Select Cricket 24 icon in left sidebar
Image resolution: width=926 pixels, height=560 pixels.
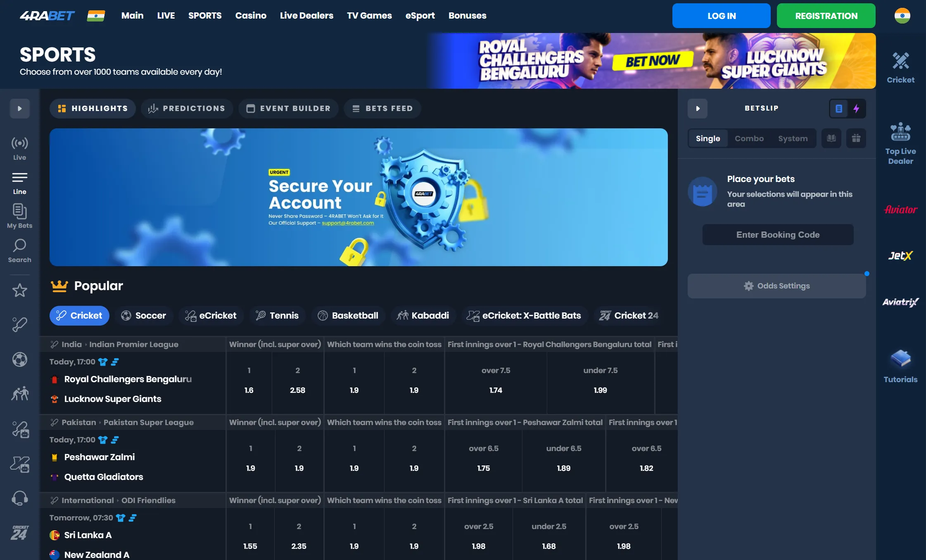[x=19, y=533]
